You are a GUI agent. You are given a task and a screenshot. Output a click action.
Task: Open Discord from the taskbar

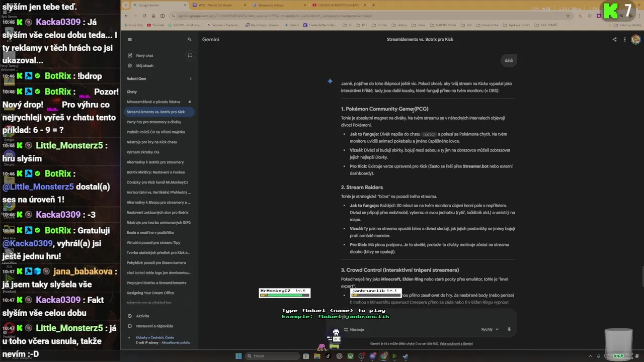(x=372, y=356)
